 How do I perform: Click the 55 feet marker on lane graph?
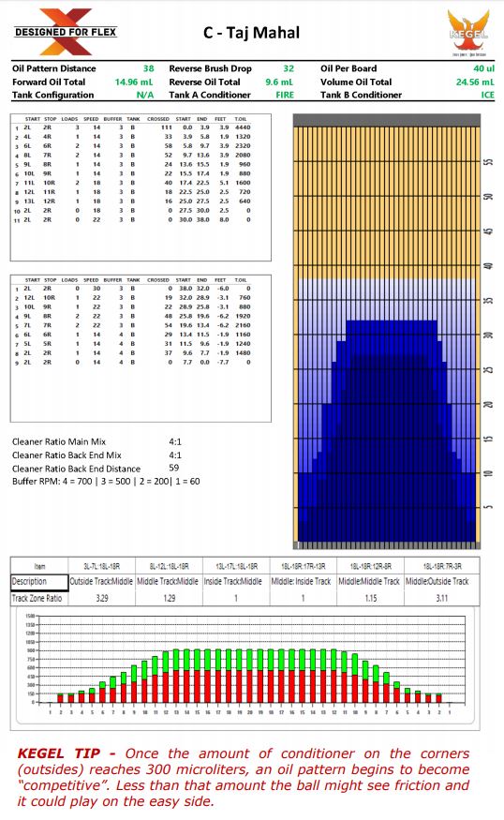click(x=488, y=162)
